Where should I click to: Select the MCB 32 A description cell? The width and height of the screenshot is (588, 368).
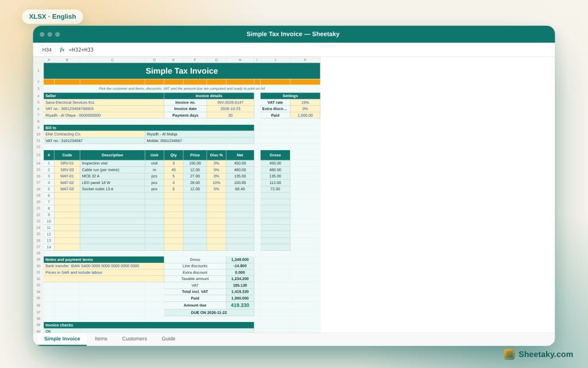tap(112, 176)
